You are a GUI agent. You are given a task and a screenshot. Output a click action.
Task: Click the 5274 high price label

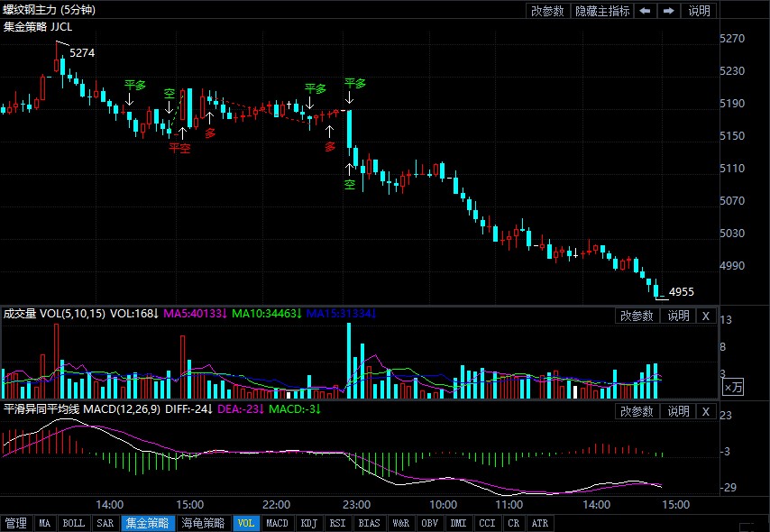pyautogui.click(x=82, y=53)
